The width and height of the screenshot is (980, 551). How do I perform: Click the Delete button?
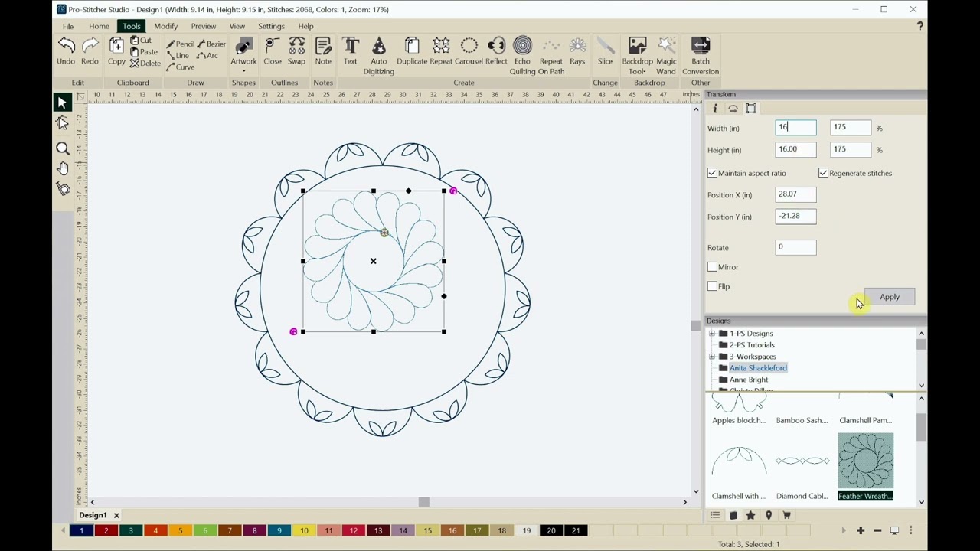click(145, 64)
